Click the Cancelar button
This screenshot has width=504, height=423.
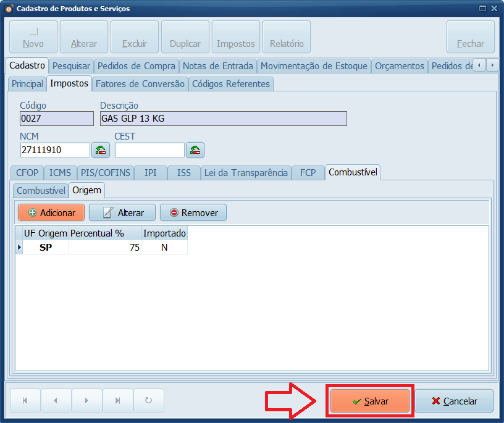[x=454, y=401]
